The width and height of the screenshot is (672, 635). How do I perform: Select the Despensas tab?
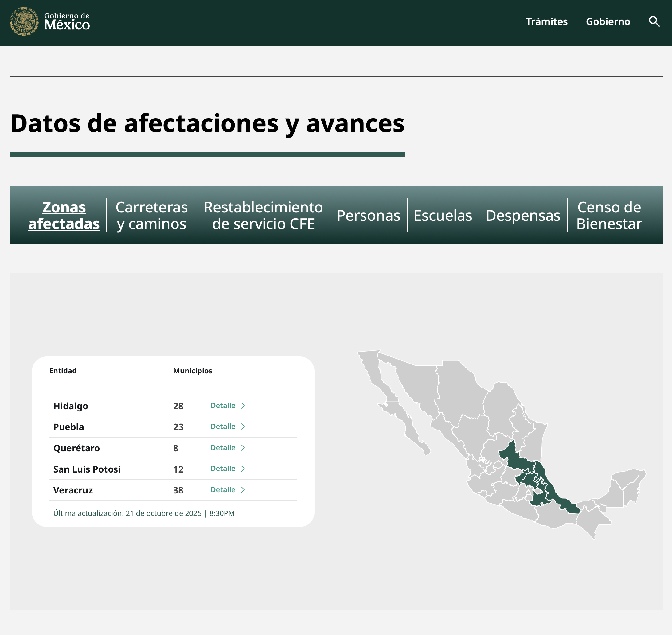tap(523, 215)
